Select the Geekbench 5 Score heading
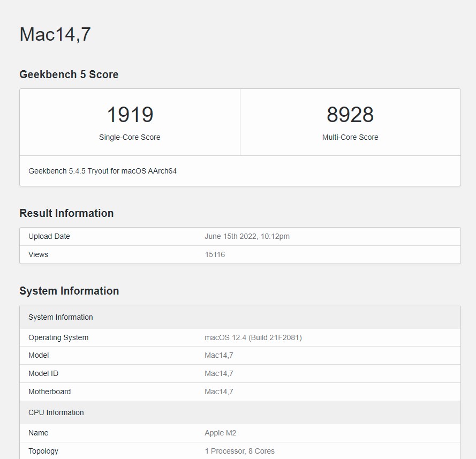 pos(69,74)
